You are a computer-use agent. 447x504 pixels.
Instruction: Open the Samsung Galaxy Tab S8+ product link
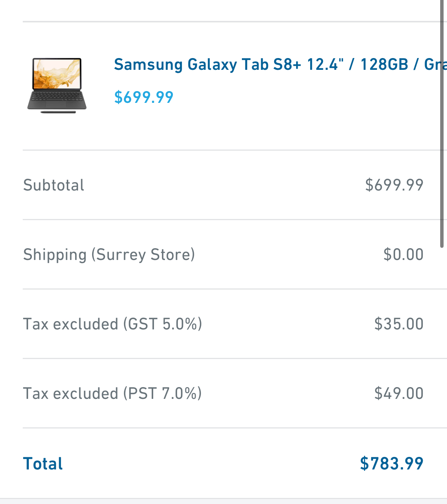[x=280, y=65]
